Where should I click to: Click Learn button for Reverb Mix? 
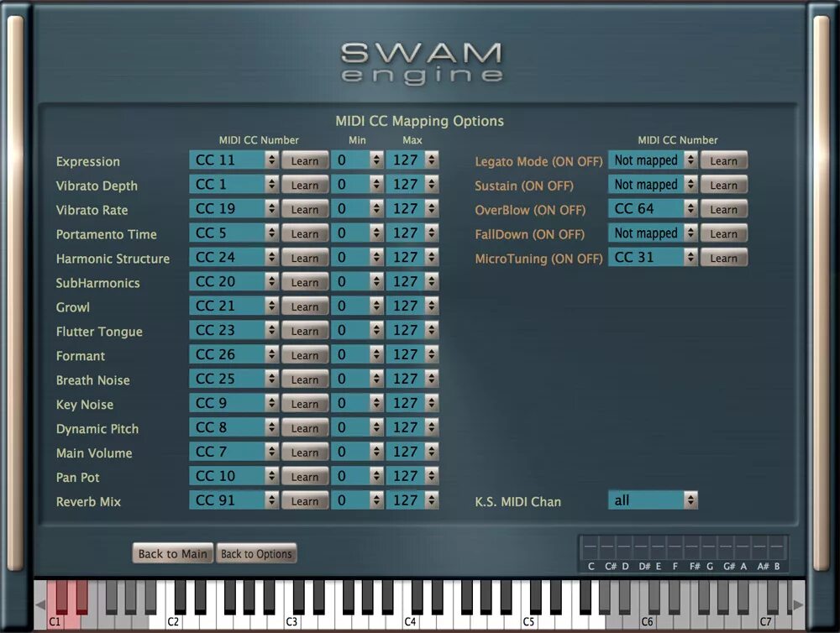click(305, 500)
